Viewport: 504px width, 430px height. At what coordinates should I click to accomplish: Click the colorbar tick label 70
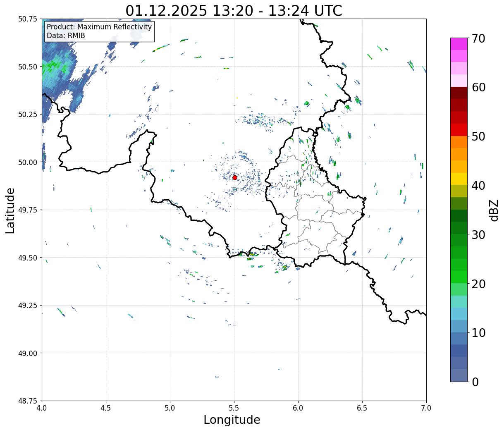point(478,38)
